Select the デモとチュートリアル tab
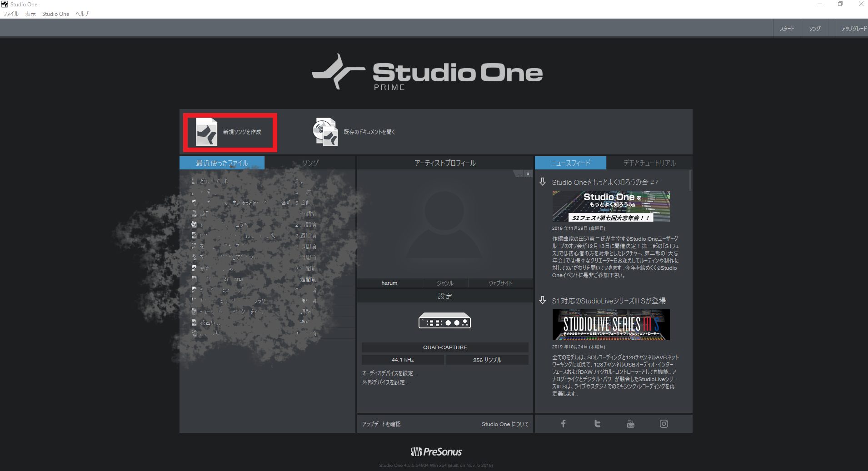The height and width of the screenshot is (471, 868). pyautogui.click(x=649, y=163)
